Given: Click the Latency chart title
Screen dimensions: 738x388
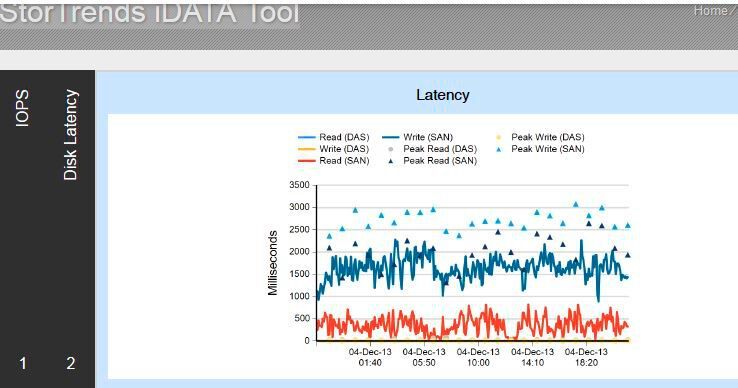Looking at the screenshot, I should (x=442, y=95).
